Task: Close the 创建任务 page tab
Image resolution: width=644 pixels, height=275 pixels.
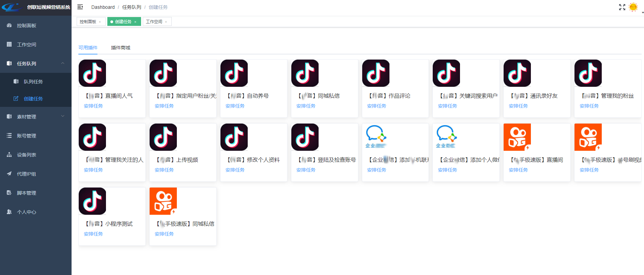Action: tap(135, 22)
